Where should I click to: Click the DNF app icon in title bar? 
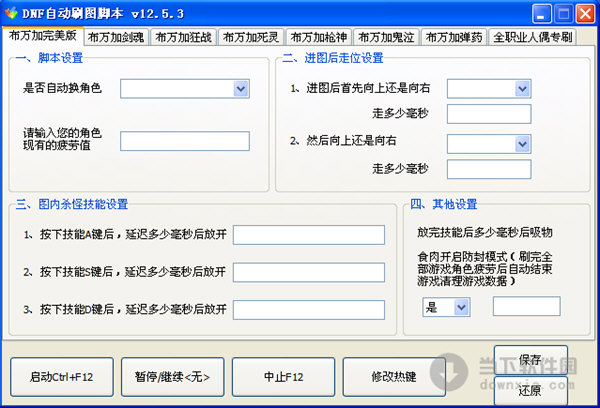click(11, 13)
